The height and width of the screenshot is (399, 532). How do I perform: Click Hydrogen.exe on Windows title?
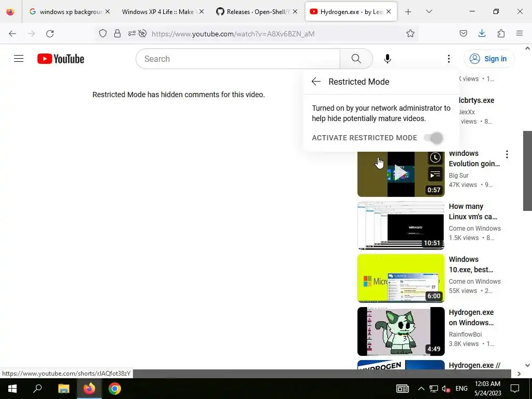[471, 317]
